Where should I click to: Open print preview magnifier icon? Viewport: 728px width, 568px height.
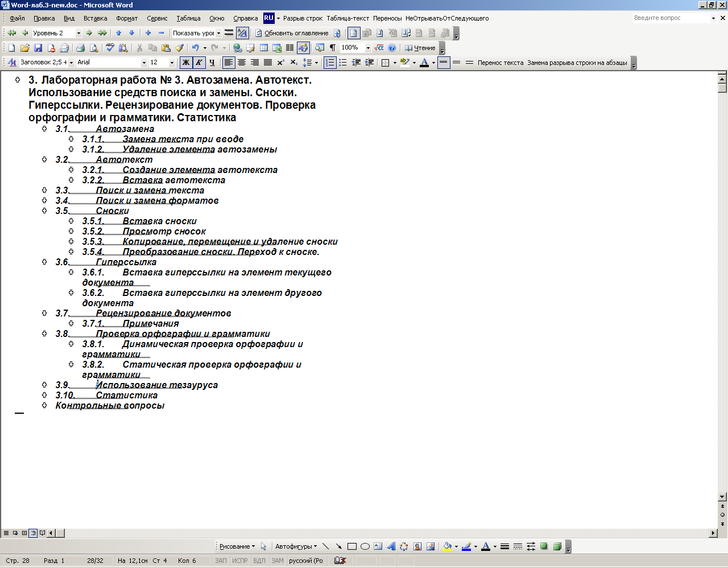click(94, 48)
